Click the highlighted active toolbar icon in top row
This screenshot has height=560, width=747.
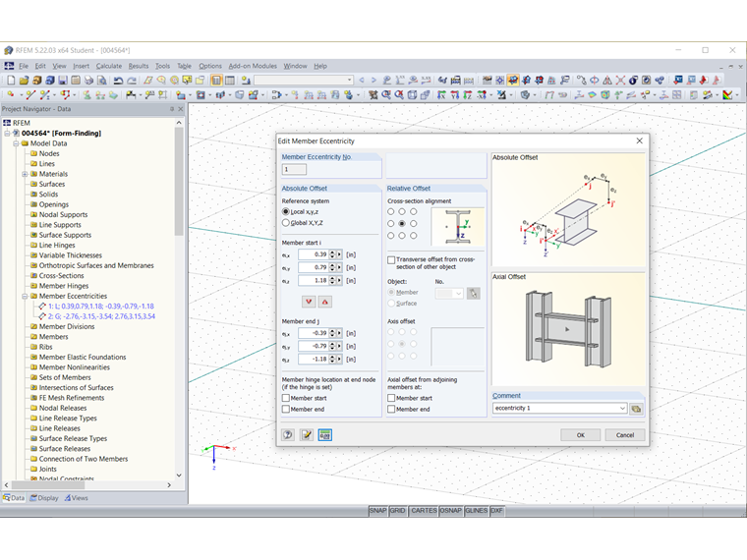coord(513,80)
